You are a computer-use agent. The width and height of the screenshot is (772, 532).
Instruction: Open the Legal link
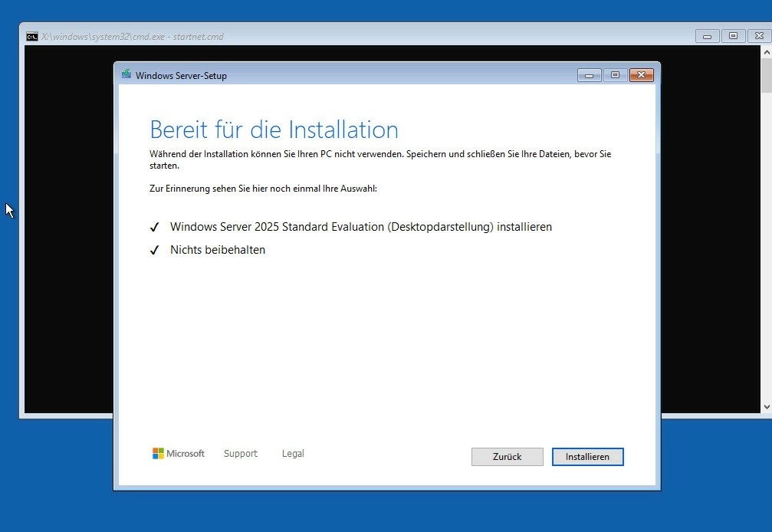click(293, 453)
